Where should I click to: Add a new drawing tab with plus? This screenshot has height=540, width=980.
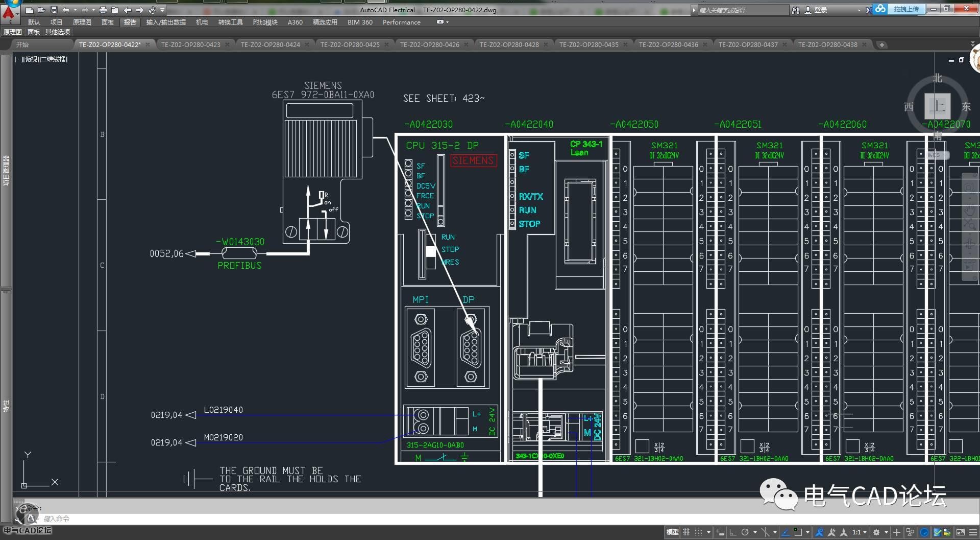pyautogui.click(x=881, y=45)
